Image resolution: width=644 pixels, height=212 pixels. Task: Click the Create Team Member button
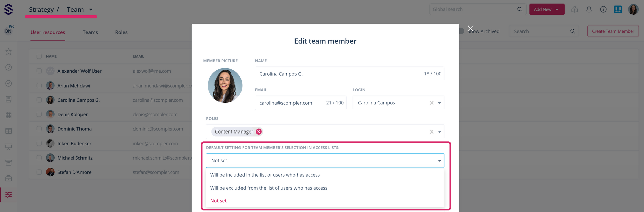tap(612, 31)
